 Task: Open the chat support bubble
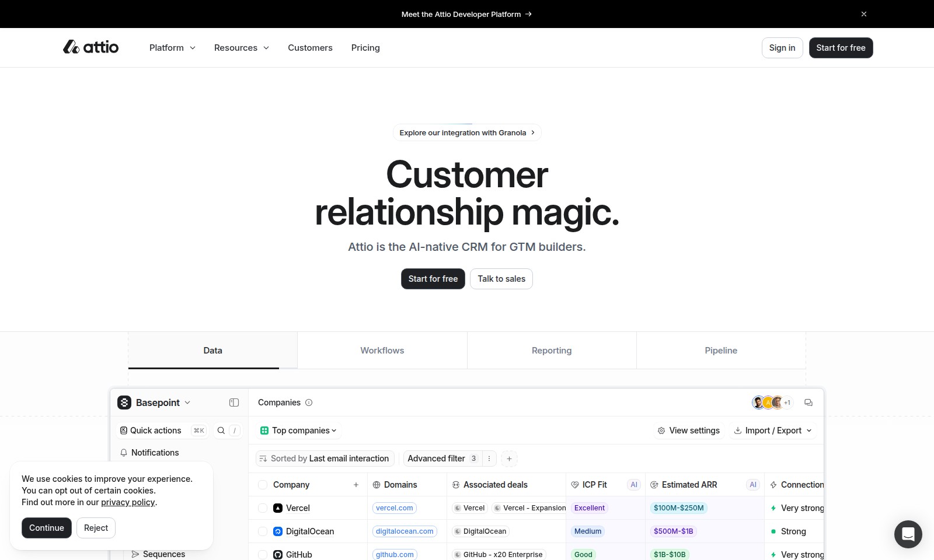[908, 534]
